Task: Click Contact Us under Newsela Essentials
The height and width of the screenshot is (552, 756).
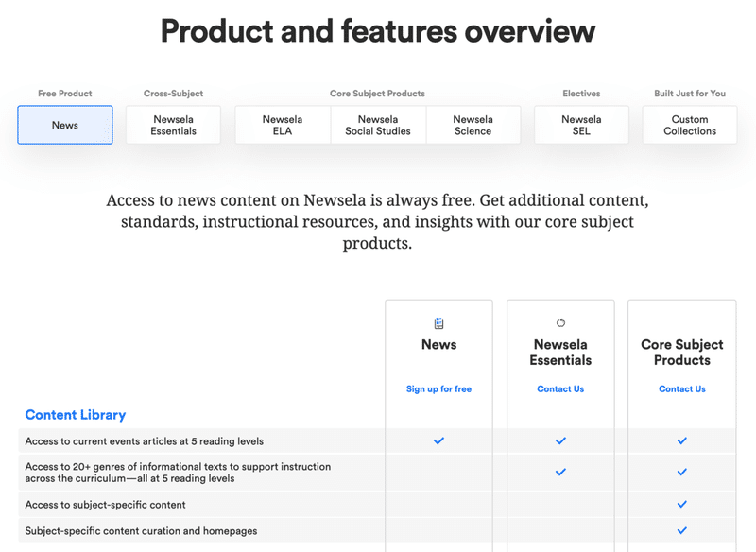Action: point(560,389)
